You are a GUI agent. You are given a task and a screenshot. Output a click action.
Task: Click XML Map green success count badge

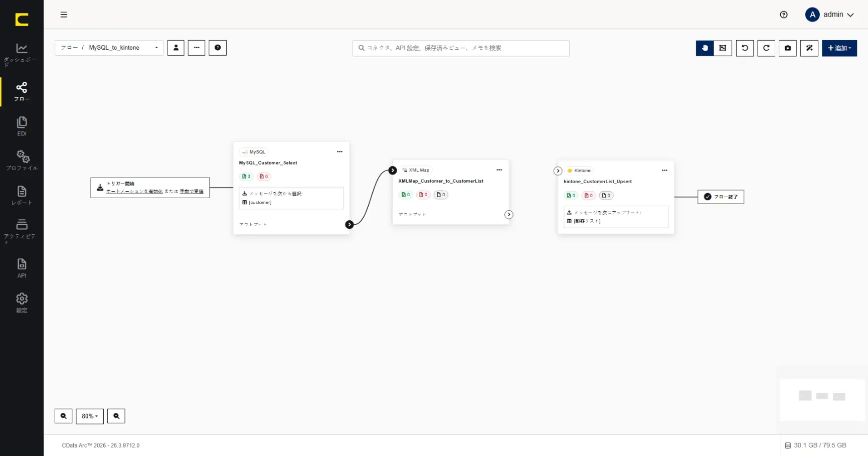point(406,195)
